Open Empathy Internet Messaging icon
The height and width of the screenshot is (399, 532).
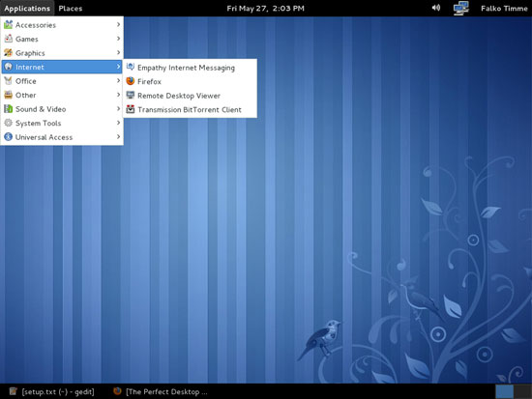coord(131,67)
